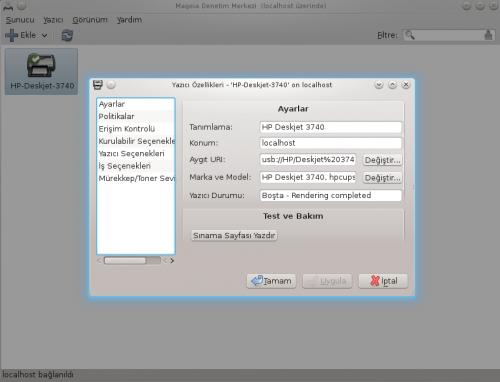Click Sınama Sayfası Yazdır button

[234, 235]
